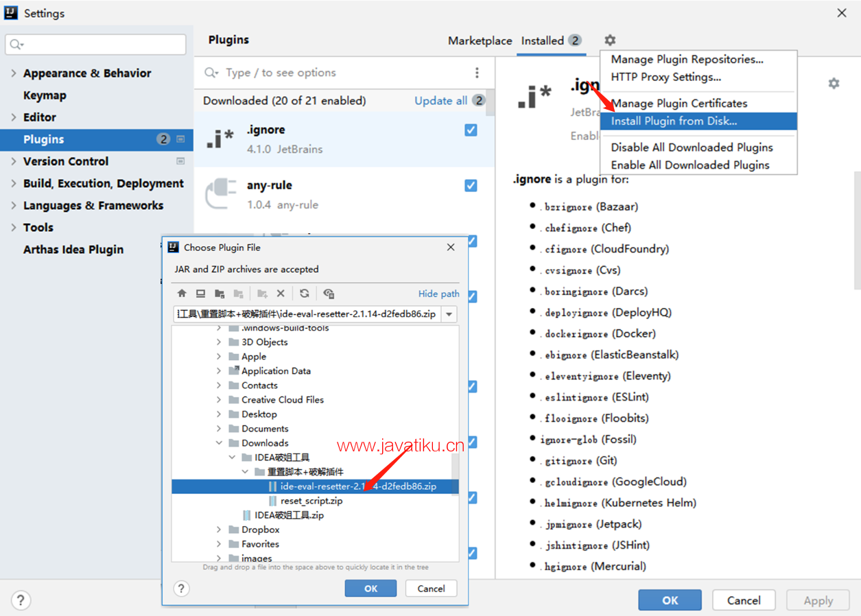Click the Update all link

pos(440,100)
